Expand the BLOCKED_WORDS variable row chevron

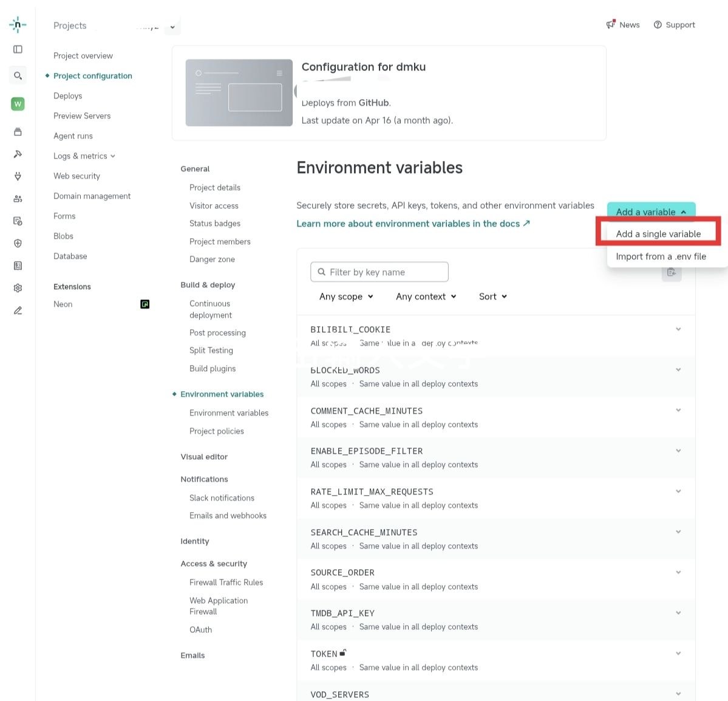tap(678, 370)
